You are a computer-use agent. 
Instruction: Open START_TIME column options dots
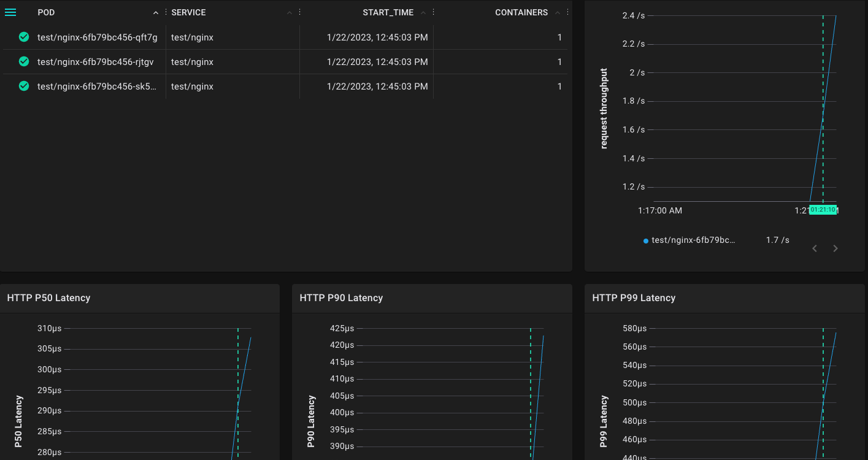(x=434, y=12)
